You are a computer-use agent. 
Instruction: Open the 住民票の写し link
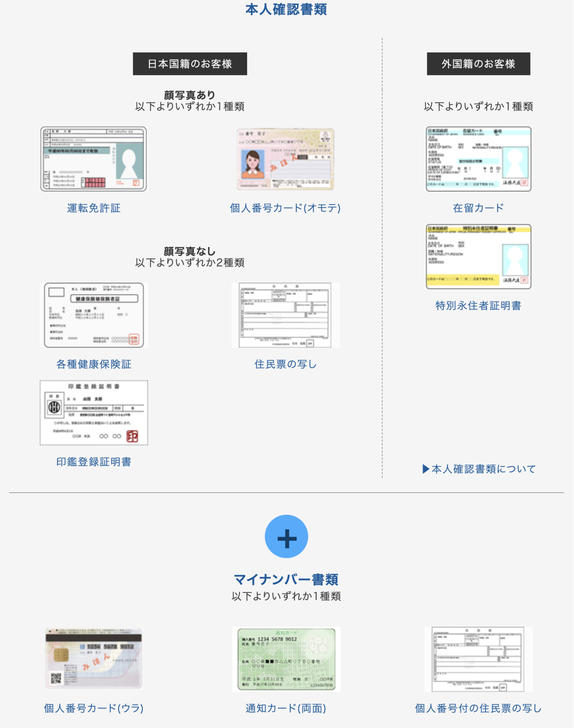pyautogui.click(x=285, y=364)
